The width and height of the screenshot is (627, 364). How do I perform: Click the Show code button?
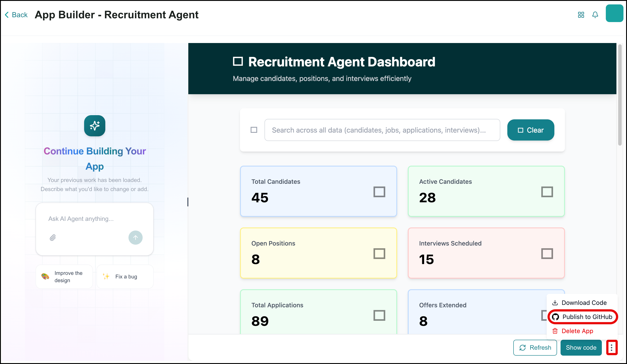[581, 347]
